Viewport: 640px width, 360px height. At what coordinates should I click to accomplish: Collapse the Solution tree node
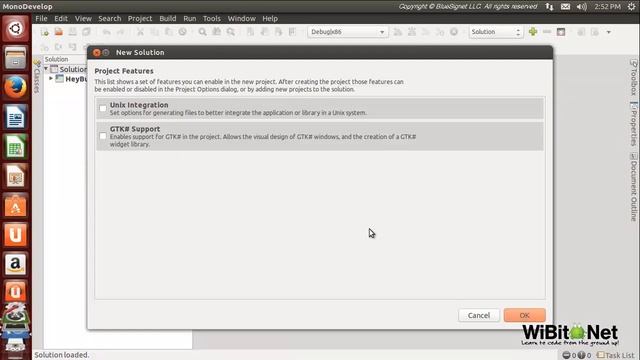tap(46, 69)
